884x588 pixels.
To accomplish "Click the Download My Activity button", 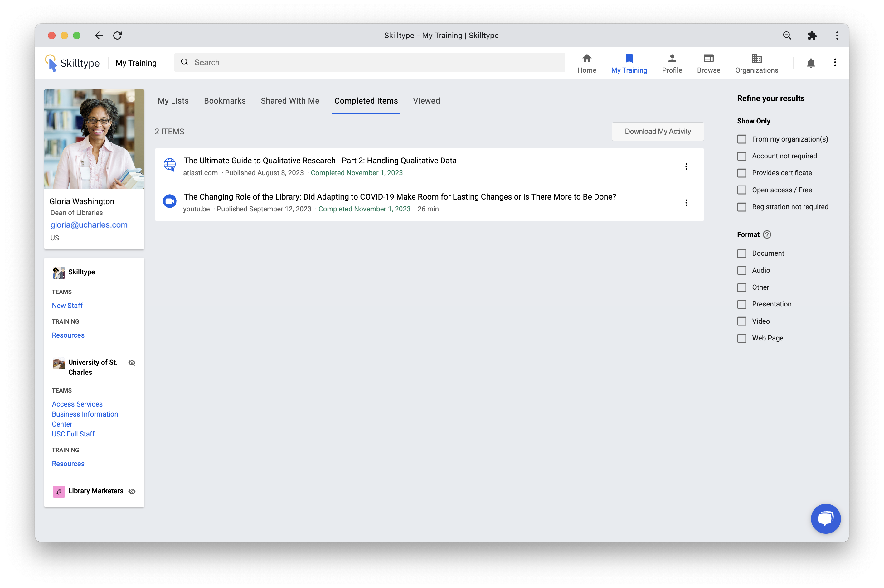I will coord(657,131).
